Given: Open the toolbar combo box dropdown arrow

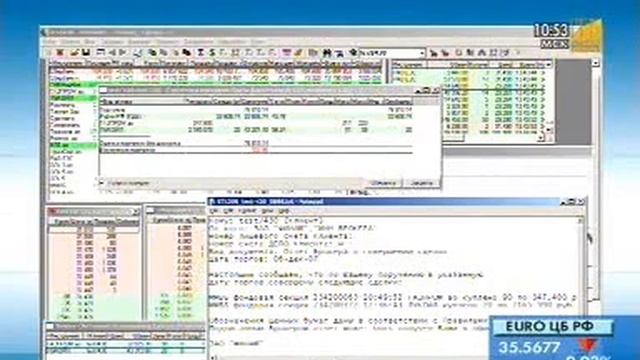Looking at the screenshot, I should click(x=422, y=53).
